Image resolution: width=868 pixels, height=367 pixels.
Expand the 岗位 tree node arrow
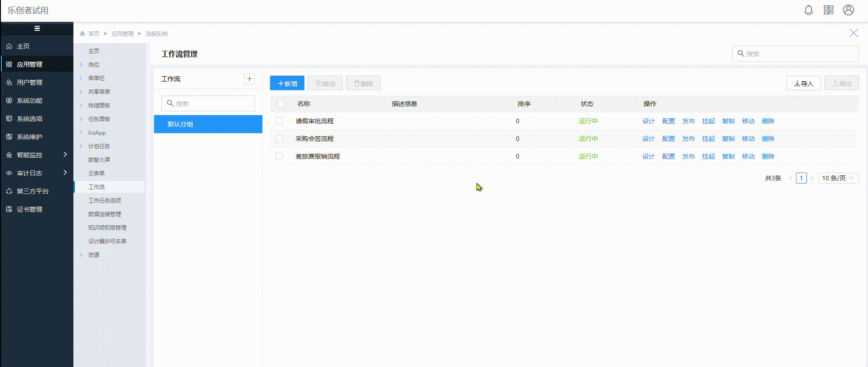pos(81,65)
